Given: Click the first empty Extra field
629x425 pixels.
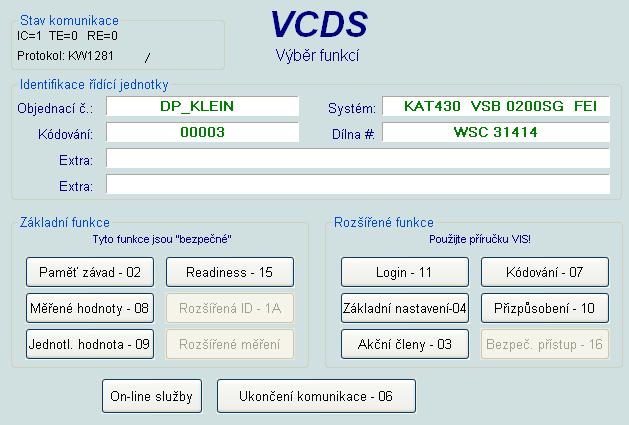Looking at the screenshot, I should 358,159.
